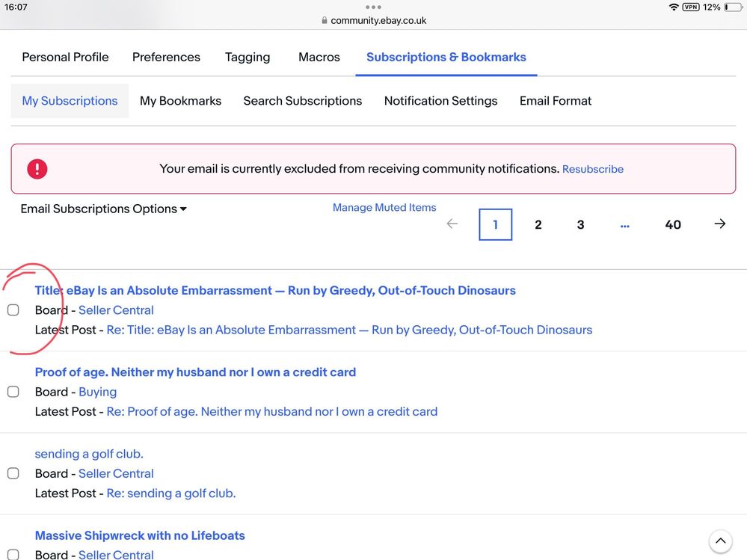Check the box for Massive Shipwreck thread
Screen dimensions: 747x560
tap(13, 555)
